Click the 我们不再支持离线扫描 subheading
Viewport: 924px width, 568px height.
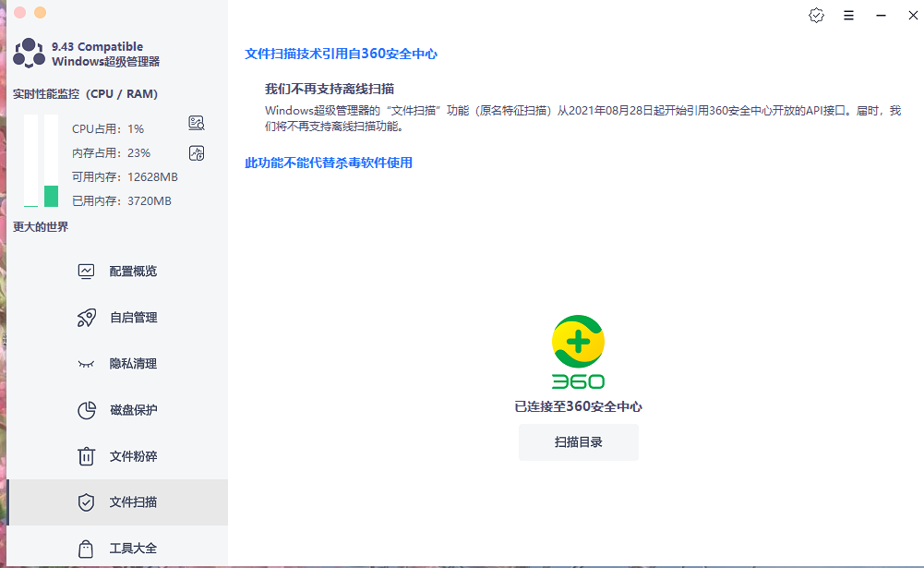330,89
